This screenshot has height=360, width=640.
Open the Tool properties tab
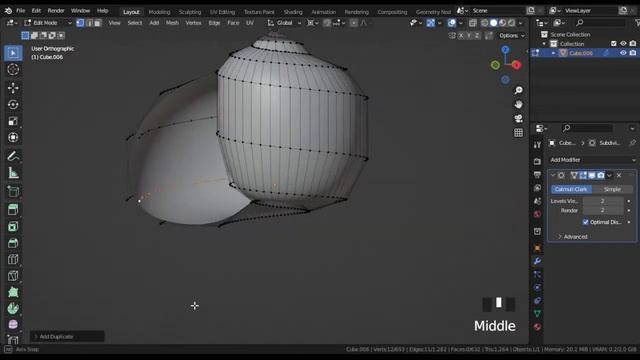[x=537, y=145]
